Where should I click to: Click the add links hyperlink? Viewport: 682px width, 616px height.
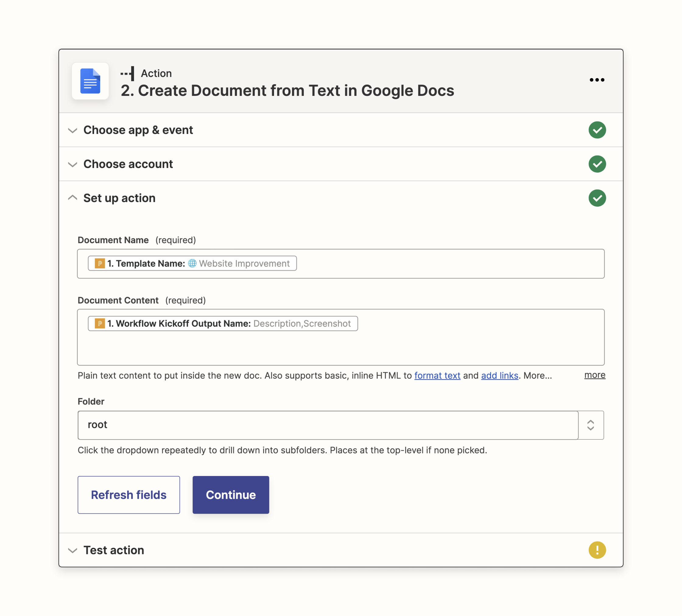coord(500,375)
